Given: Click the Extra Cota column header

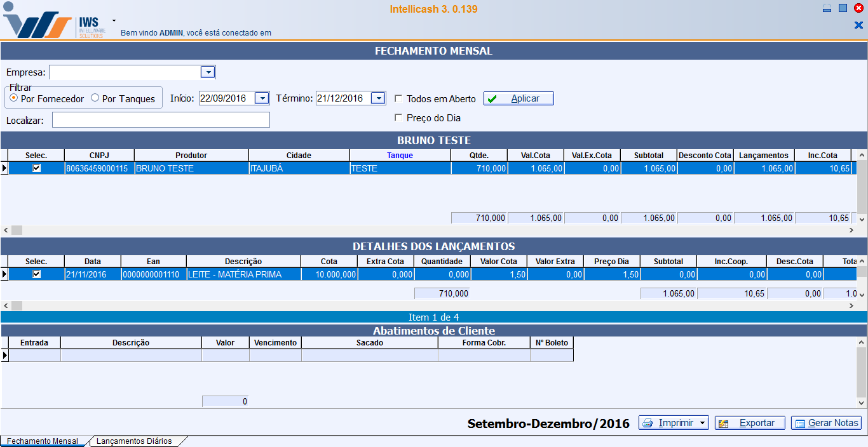Looking at the screenshot, I should [386, 262].
